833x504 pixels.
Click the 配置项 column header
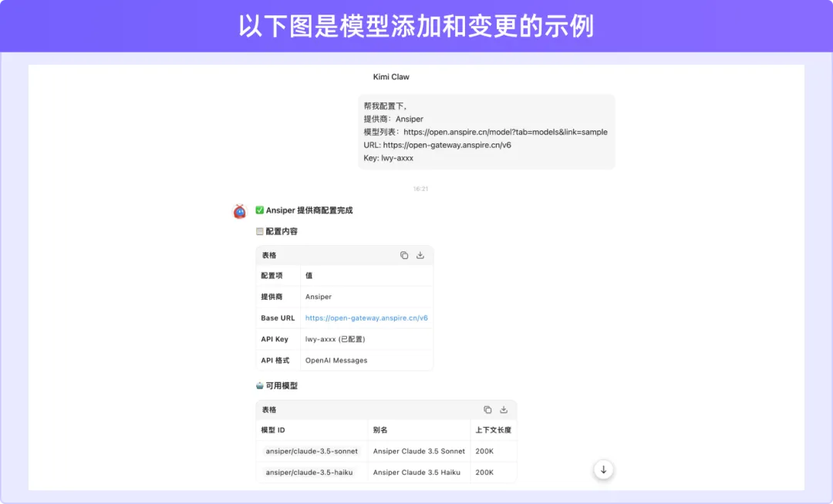point(271,275)
